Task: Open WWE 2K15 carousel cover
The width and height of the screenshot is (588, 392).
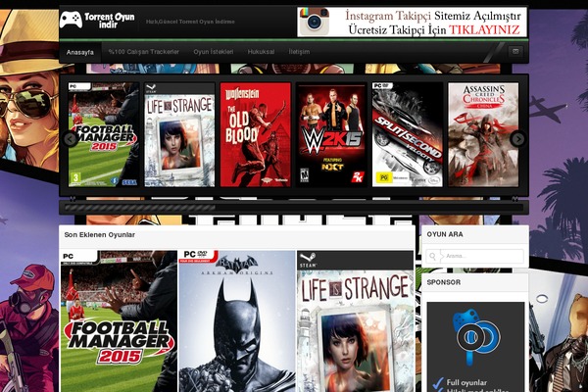Action: (331, 134)
